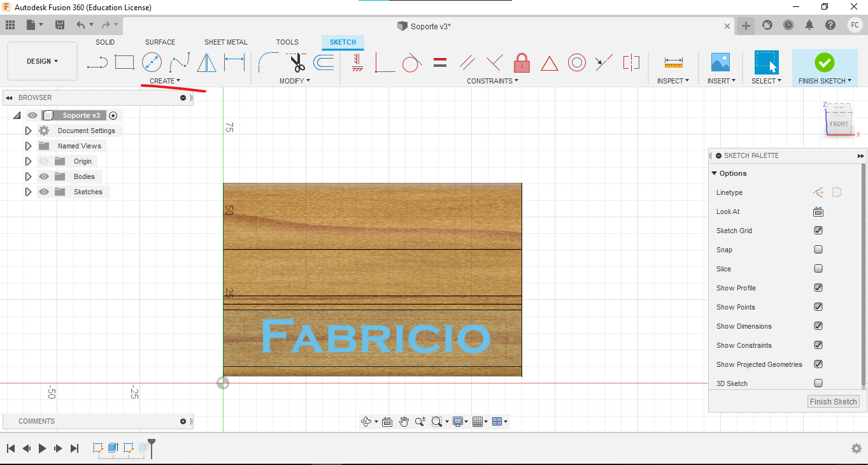Click the Look At icon in Sketch Palette
The image size is (868, 465).
[818, 211]
